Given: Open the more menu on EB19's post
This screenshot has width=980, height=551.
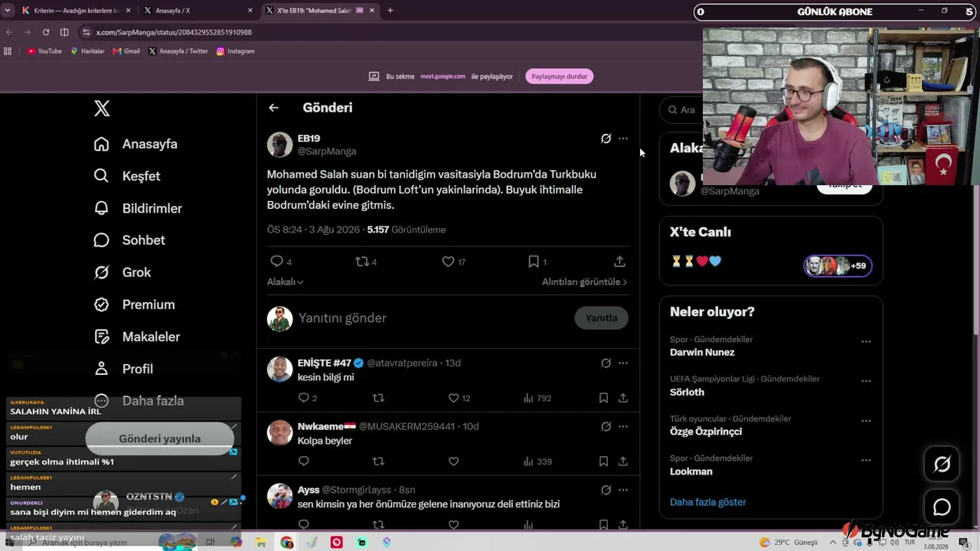Looking at the screenshot, I should pos(623,139).
